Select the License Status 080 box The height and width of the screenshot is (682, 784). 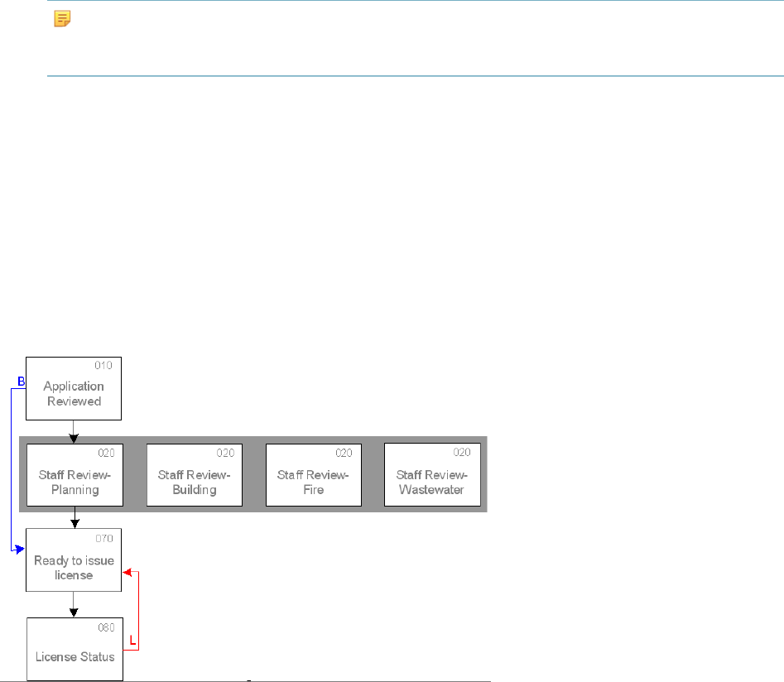pos(75,649)
